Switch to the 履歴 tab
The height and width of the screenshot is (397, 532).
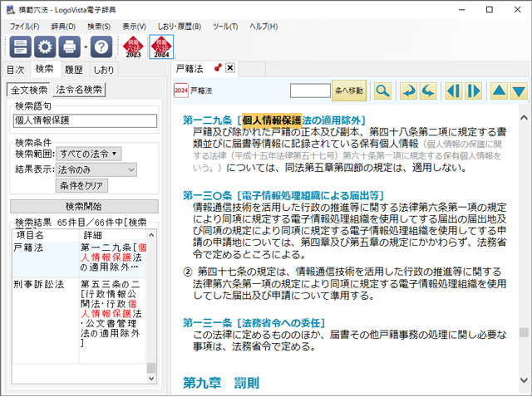(74, 70)
